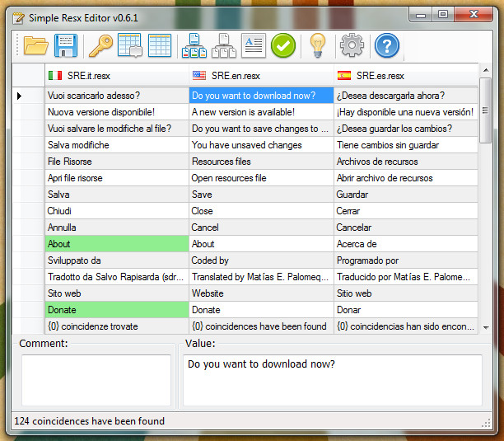Image resolution: width=504 pixels, height=441 pixels.
Task: Save files using floppy disk icon
Action: point(66,45)
